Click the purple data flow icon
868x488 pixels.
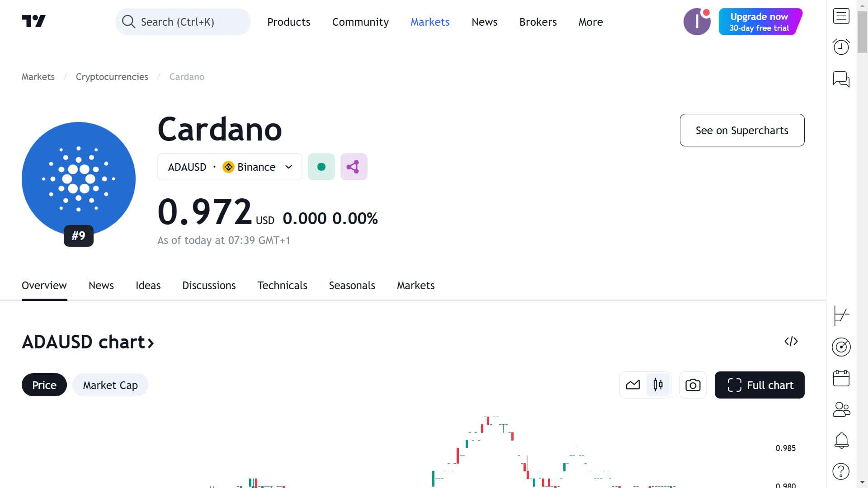tap(354, 167)
